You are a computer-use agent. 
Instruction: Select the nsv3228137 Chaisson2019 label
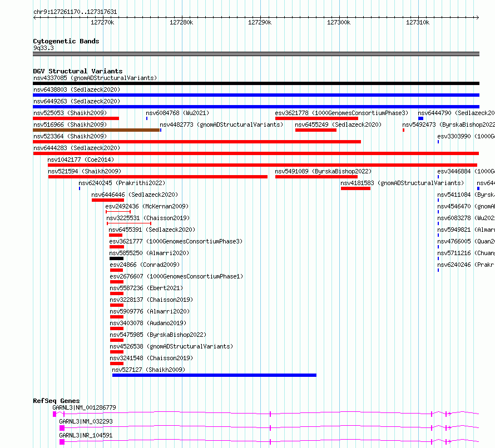click(x=151, y=300)
